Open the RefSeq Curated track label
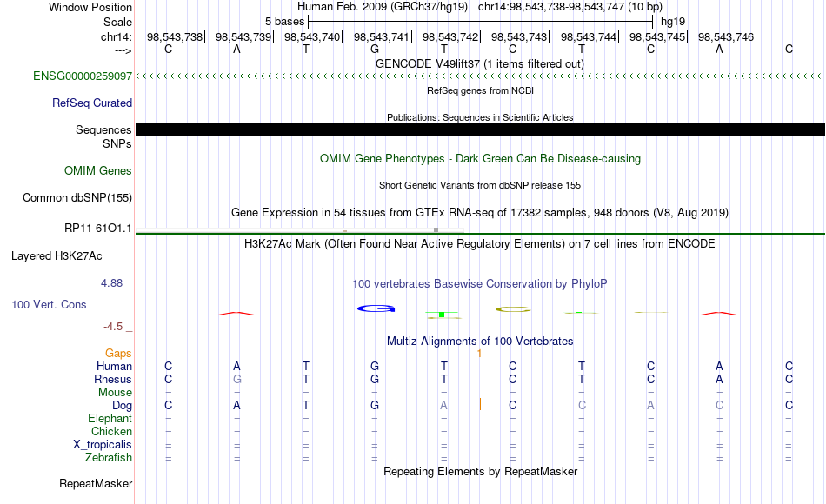Viewport: 826px width, 504px height. [x=91, y=103]
